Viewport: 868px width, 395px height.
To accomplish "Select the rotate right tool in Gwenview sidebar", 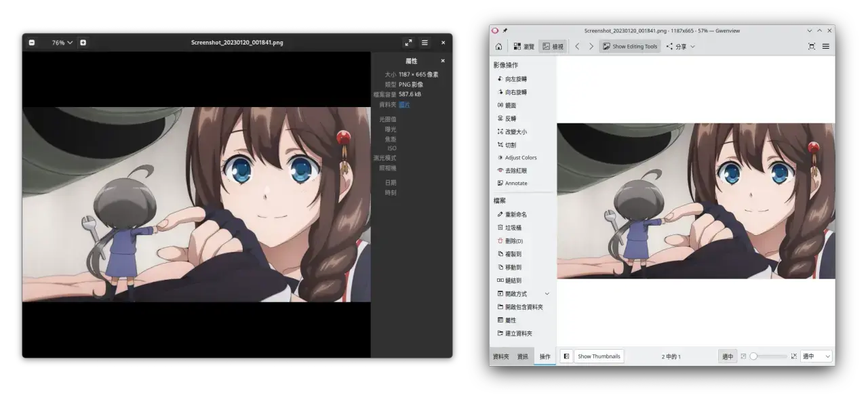I will click(x=515, y=92).
